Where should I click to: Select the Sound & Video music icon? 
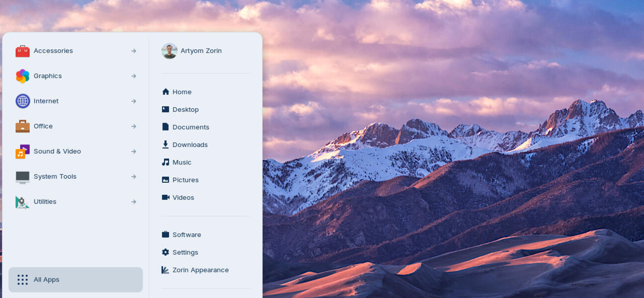22,151
